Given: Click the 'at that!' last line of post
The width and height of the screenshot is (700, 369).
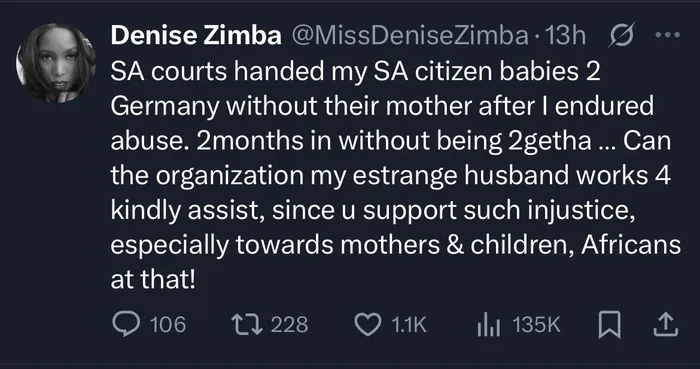Looking at the screenshot, I should [153, 279].
